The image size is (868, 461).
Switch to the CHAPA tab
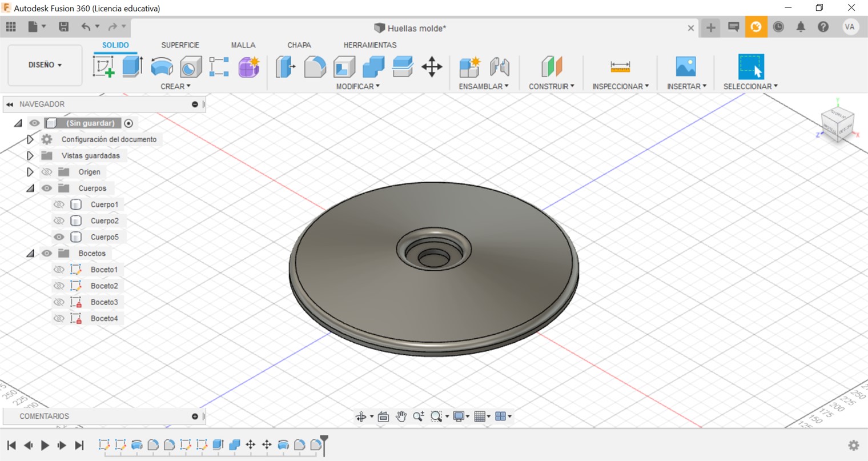pos(299,45)
